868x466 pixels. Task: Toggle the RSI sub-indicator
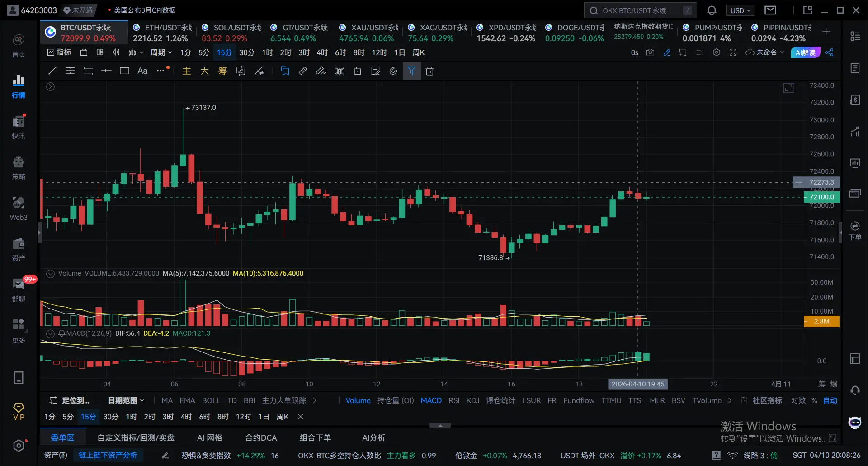[454, 400]
